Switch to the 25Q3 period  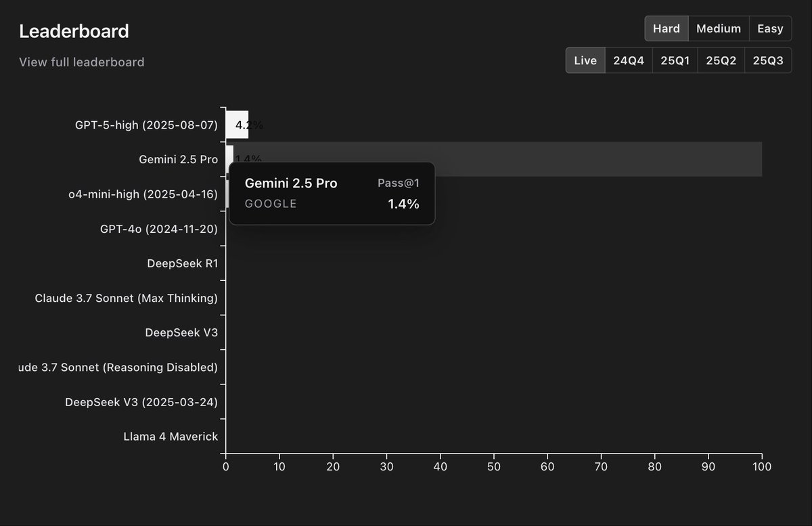tap(768, 60)
